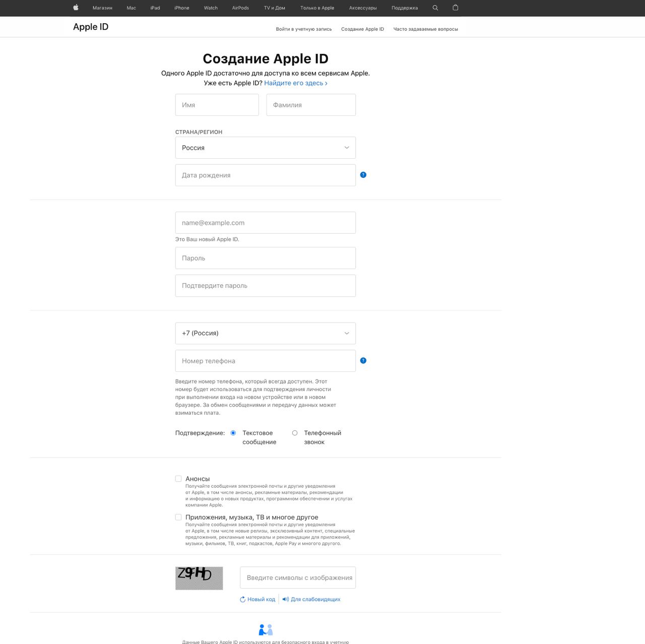Focus the Пароль field

pyautogui.click(x=266, y=258)
